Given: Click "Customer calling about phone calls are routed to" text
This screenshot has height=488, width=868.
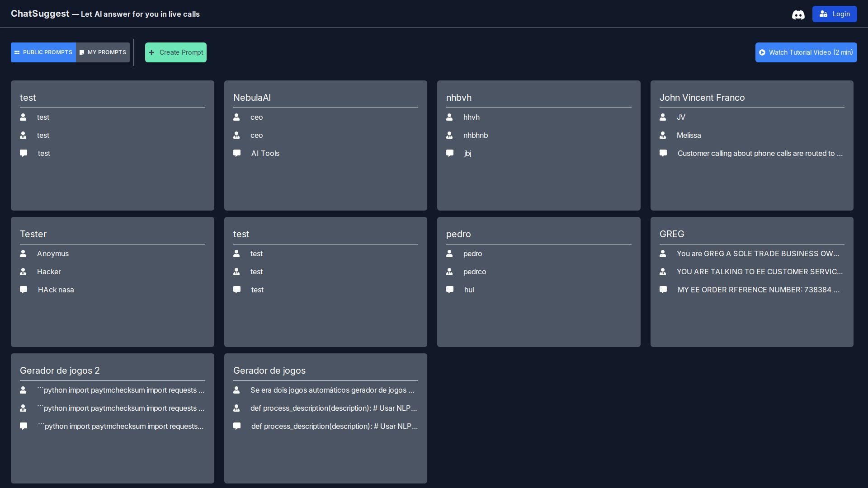Looking at the screenshot, I should 760,153.
